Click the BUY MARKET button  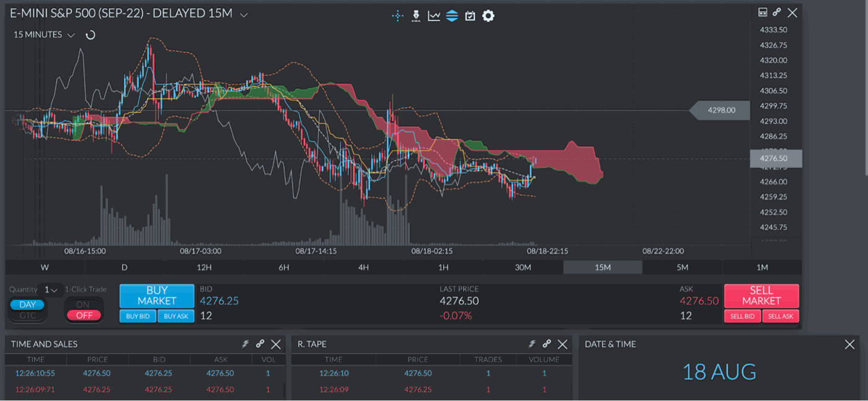[157, 296]
